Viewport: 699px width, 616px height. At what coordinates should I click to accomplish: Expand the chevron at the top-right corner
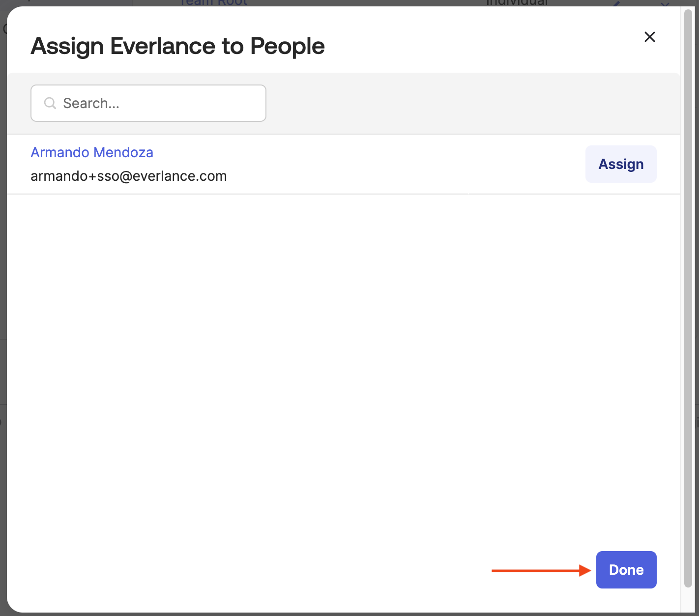[665, 3]
